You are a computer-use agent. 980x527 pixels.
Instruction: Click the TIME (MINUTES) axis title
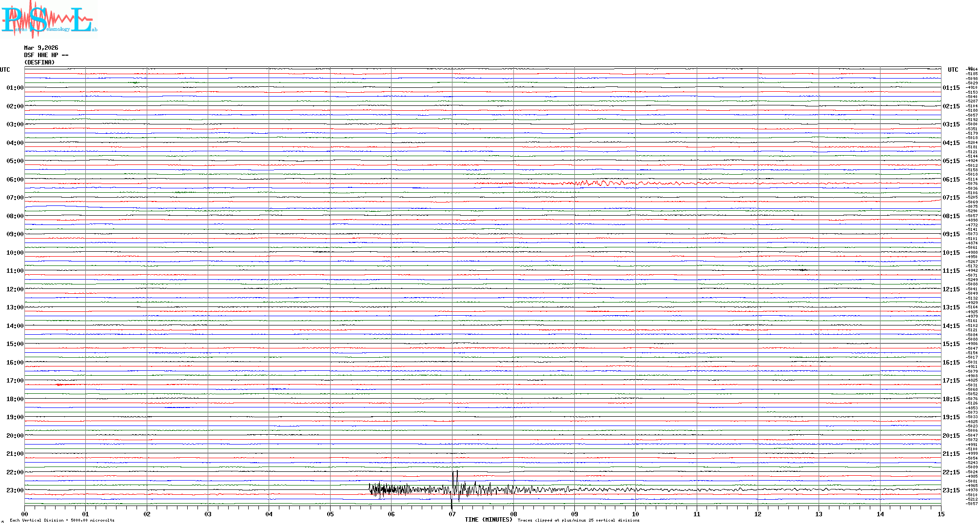(489, 520)
